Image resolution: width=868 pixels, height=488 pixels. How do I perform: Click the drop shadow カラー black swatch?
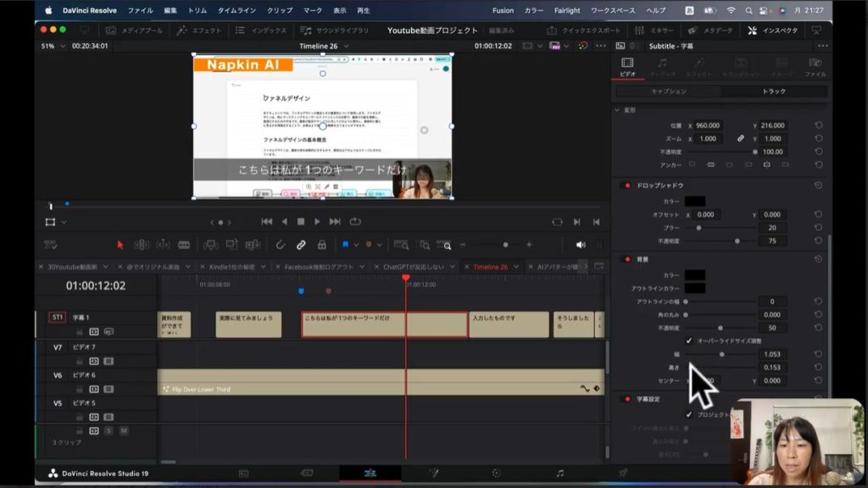click(694, 202)
